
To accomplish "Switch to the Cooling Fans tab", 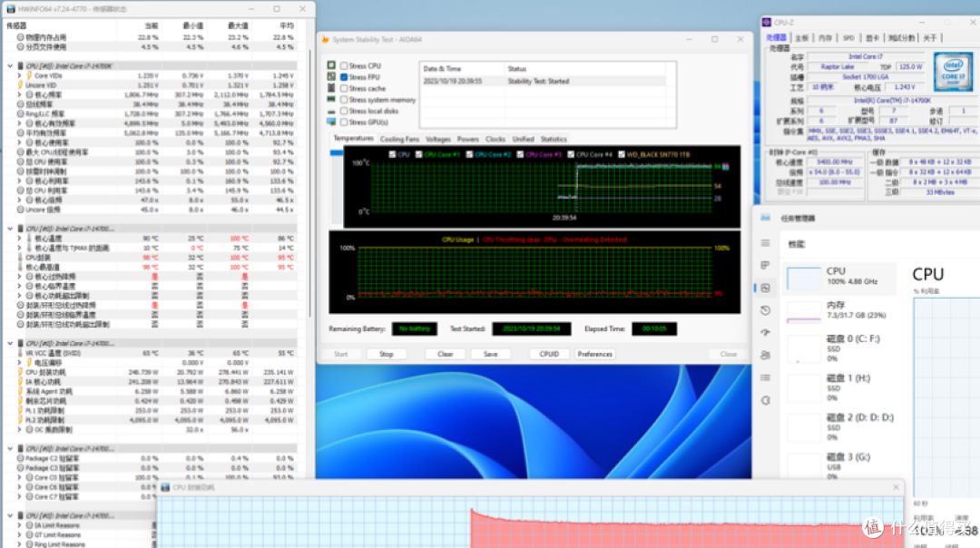I will pos(399,139).
